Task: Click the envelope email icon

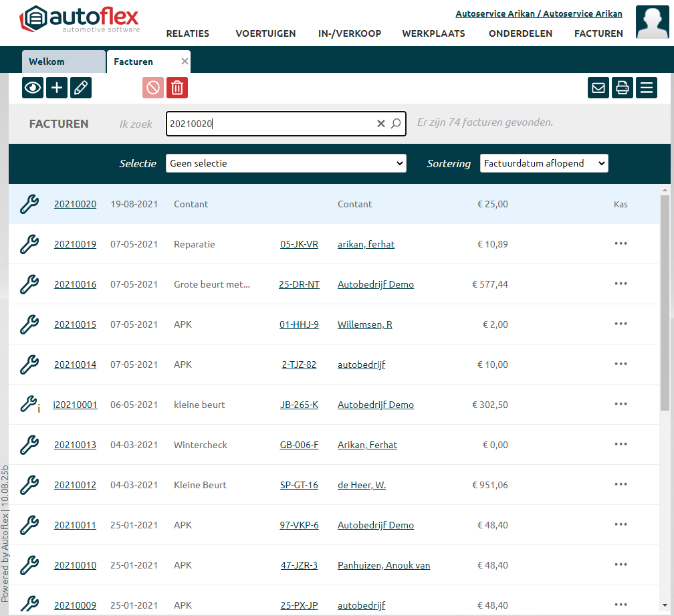Action: click(x=598, y=88)
